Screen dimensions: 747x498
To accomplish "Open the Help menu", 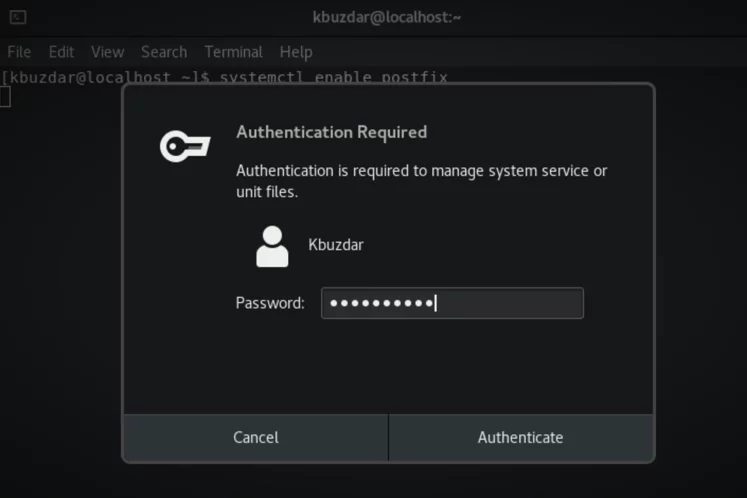I will [x=296, y=51].
